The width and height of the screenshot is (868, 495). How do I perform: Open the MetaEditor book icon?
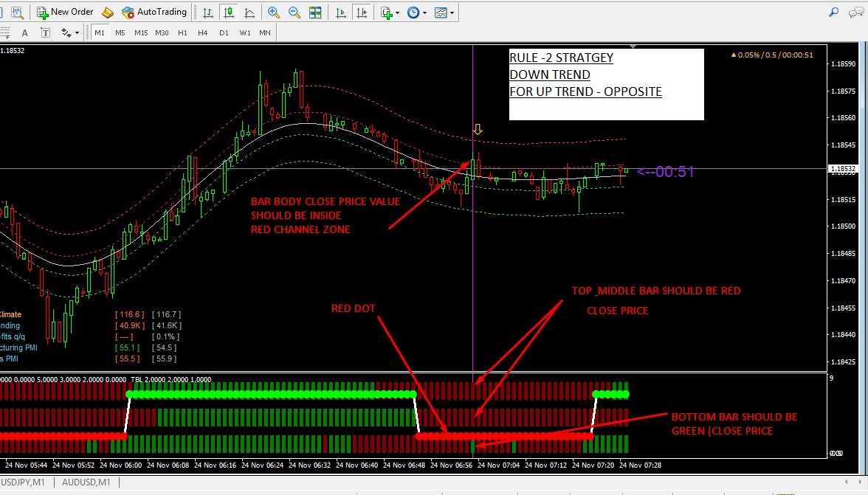(108, 12)
